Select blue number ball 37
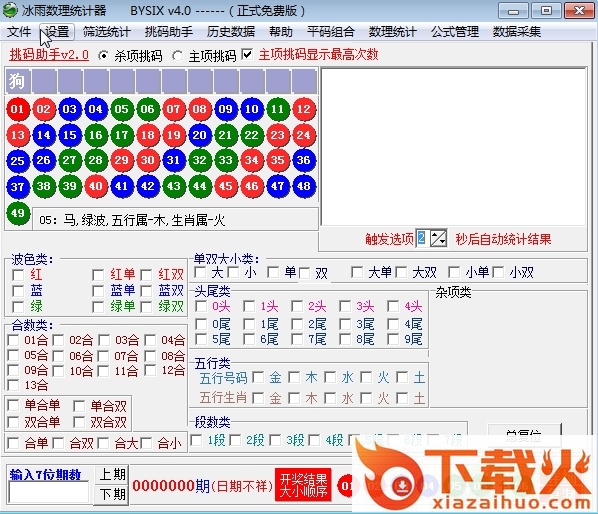Image resolution: width=598 pixels, height=514 pixels. 18,186
